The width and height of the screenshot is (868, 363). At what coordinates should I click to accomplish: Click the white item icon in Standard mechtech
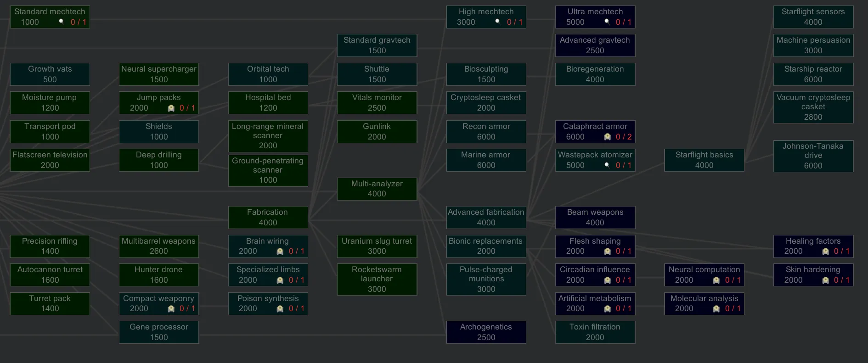pyautogui.click(x=61, y=22)
